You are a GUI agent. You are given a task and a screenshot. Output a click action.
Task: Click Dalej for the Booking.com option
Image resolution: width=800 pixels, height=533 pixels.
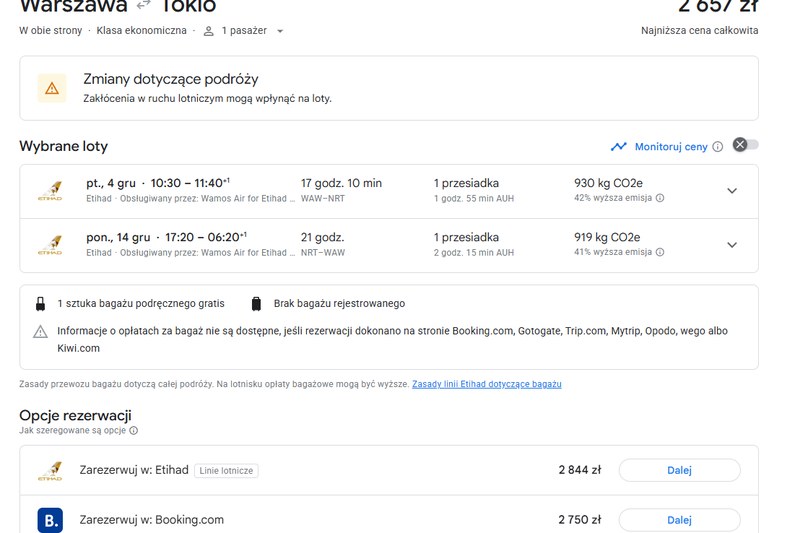click(x=680, y=520)
